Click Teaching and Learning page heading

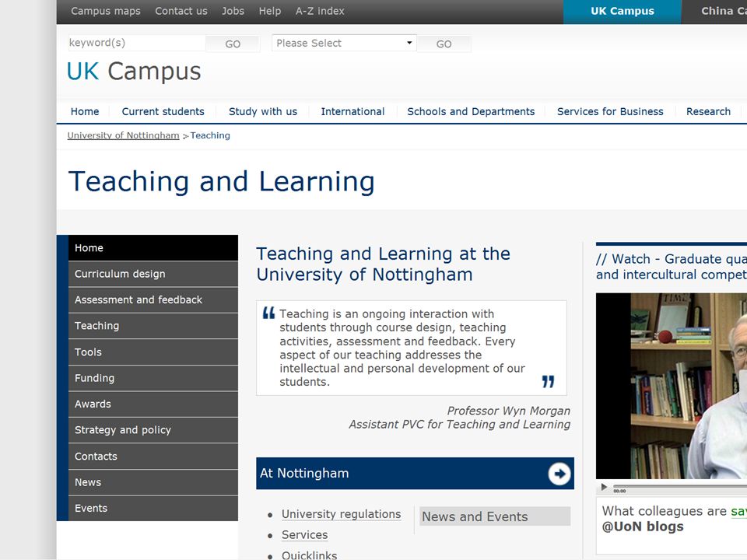222,181
